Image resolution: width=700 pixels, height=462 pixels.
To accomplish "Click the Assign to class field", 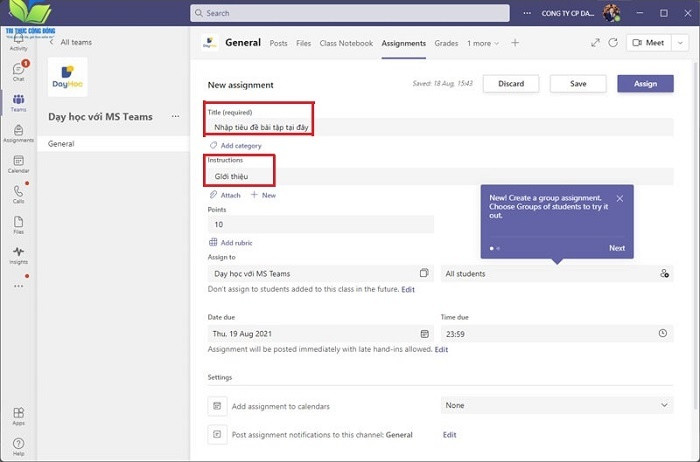I will point(321,273).
